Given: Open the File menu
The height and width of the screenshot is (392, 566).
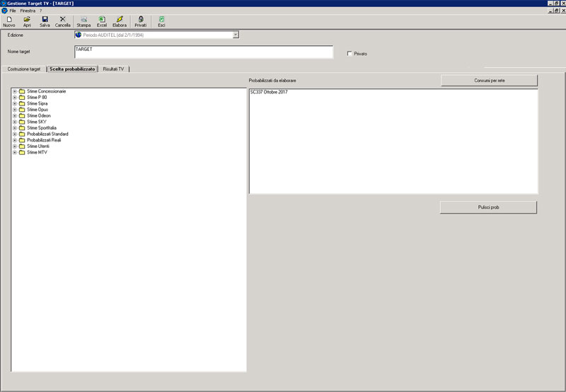Looking at the screenshot, I should tap(13, 11).
